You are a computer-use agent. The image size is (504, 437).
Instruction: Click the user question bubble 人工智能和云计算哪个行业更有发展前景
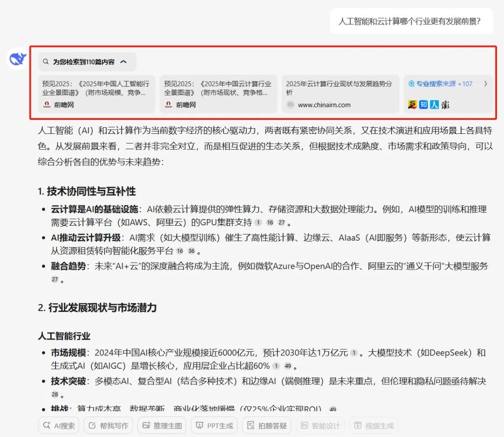[412, 21]
